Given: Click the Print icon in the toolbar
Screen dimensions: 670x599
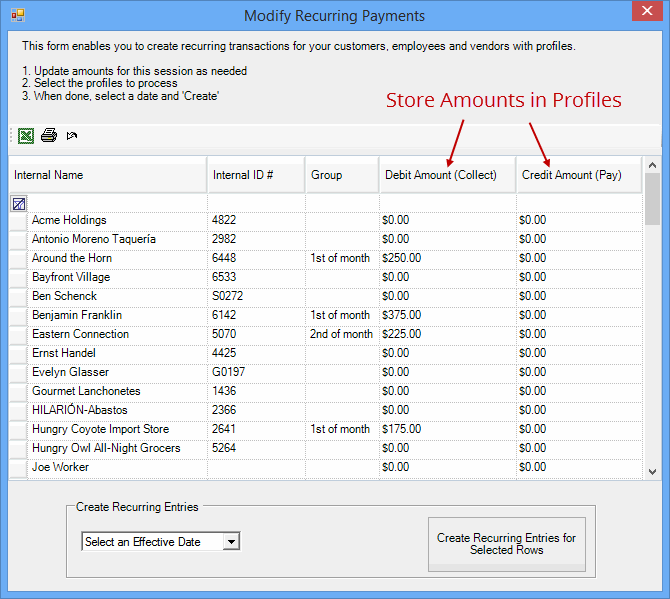Looking at the screenshot, I should [49, 135].
